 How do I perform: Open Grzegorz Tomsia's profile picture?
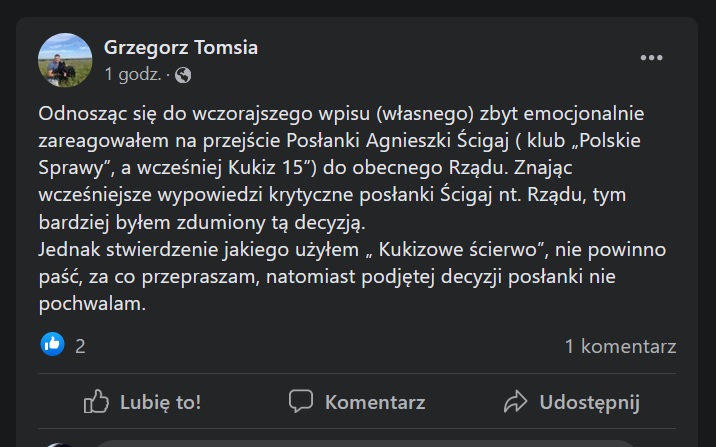(x=63, y=58)
